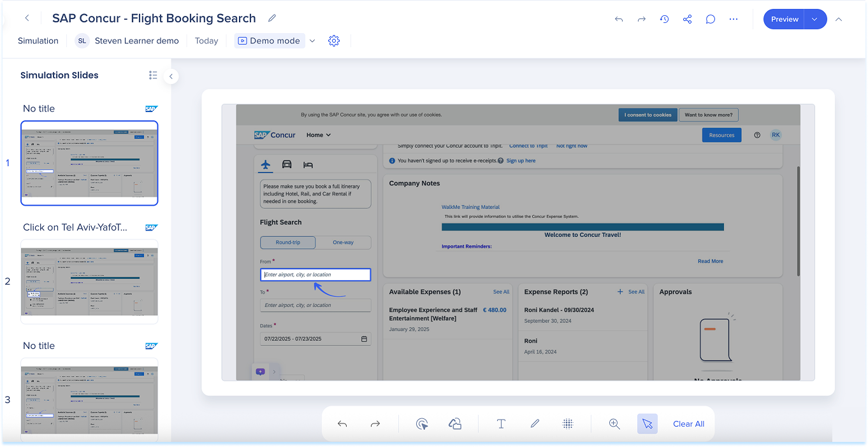The image size is (868, 447).
Task: Activate the zoom magnifier tool
Action: coord(614,423)
